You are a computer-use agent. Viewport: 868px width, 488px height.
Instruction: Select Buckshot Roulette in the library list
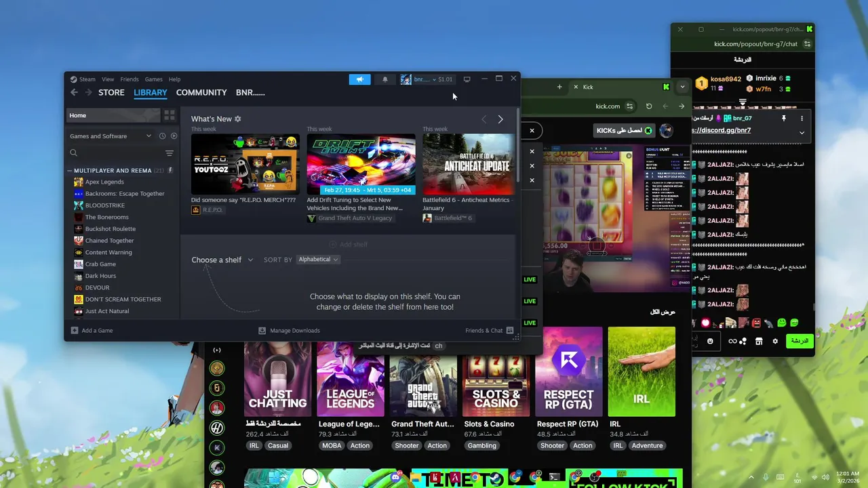tap(110, 229)
